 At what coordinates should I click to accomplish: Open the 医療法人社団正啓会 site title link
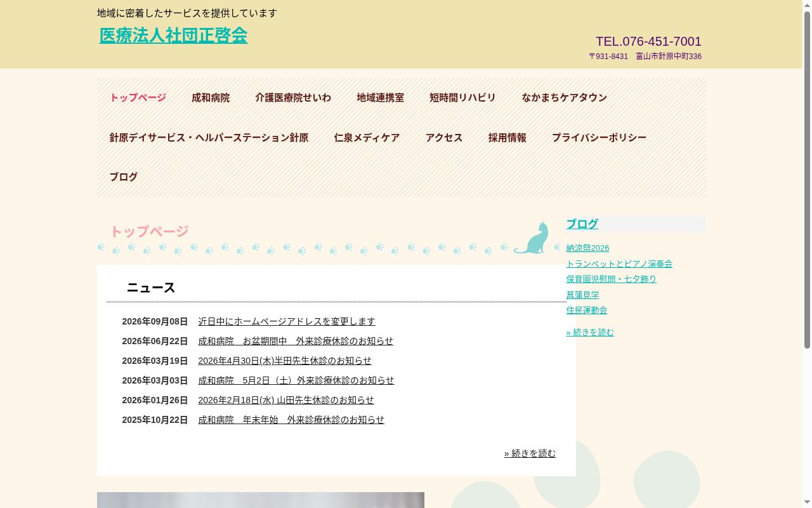click(x=173, y=36)
